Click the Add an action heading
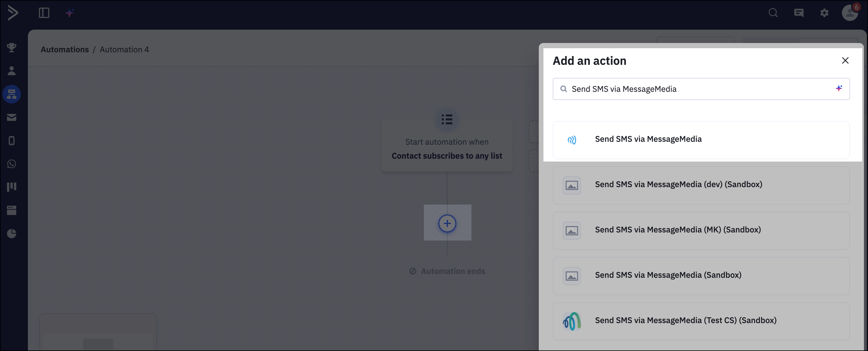 coord(589,61)
